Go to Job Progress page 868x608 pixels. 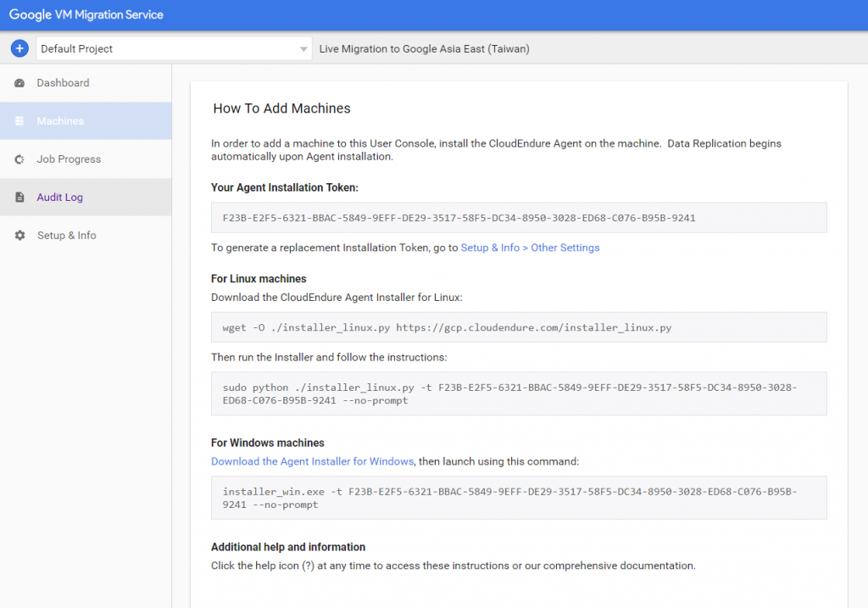69,159
